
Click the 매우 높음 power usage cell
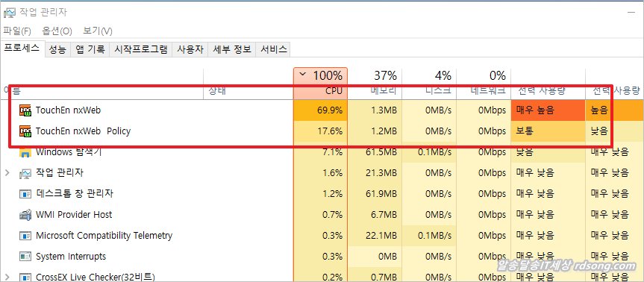[x=548, y=110]
